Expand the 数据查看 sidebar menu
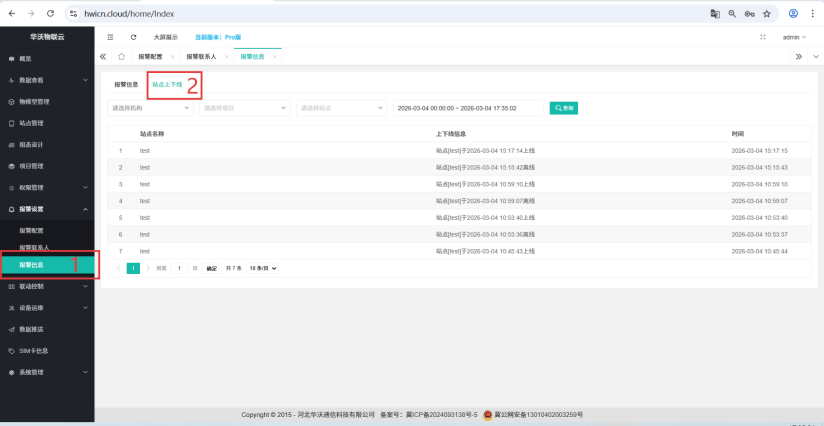This screenshot has width=824, height=426. (45, 80)
